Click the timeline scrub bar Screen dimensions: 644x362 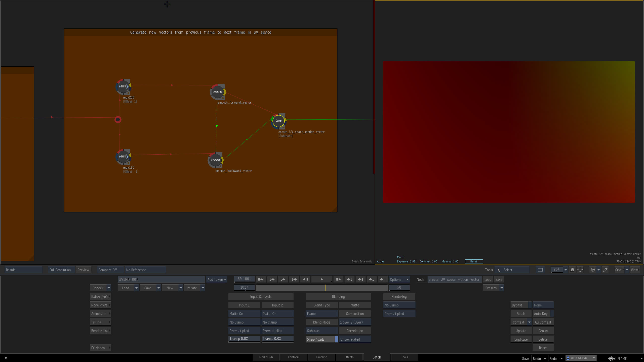coord(321,288)
